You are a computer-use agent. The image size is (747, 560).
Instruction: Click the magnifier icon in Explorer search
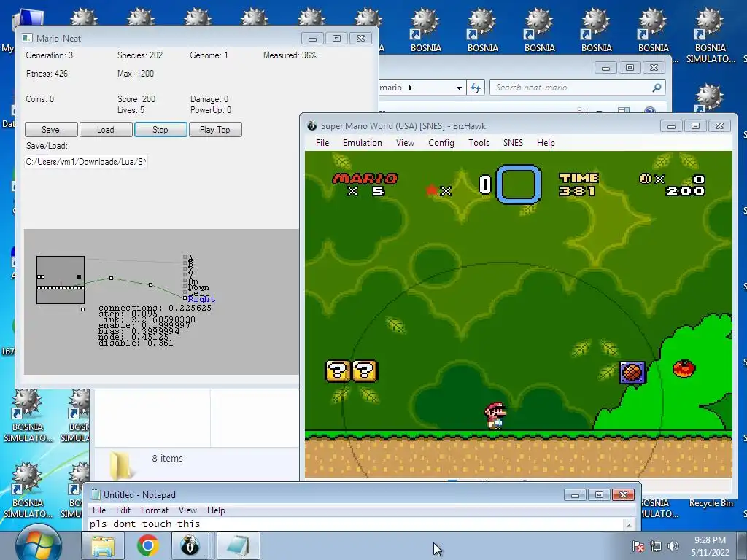coord(657,87)
